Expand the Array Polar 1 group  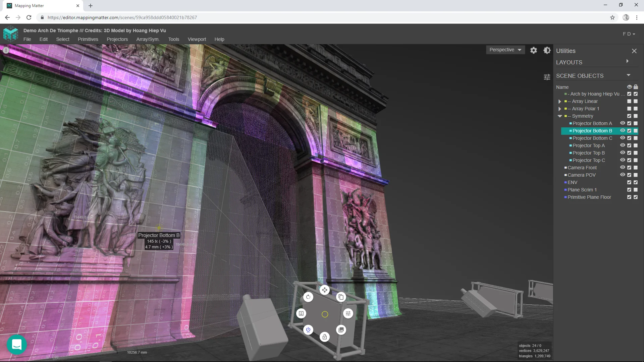click(559, 109)
